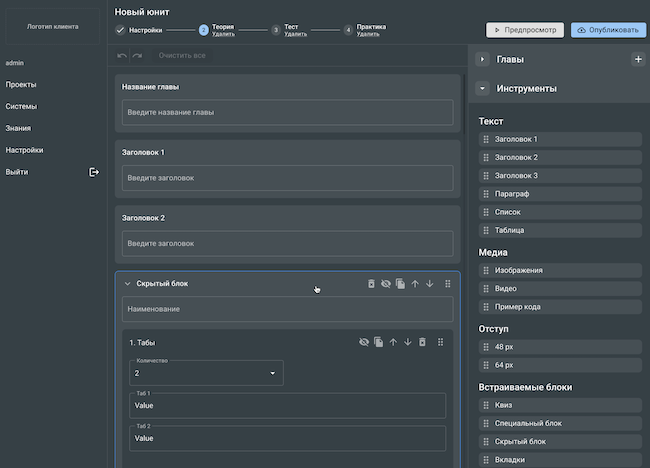Toggle visibility eye of Табы block
The height and width of the screenshot is (468, 650).
click(364, 342)
